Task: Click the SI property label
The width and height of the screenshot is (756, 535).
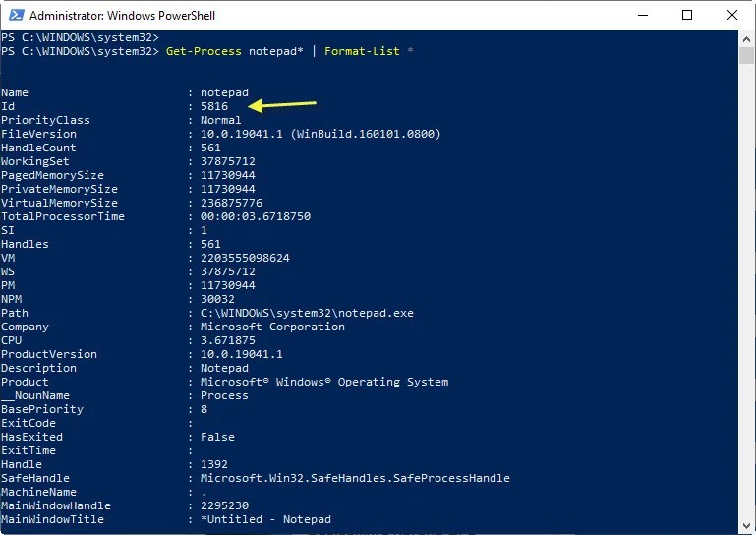Action: point(8,230)
